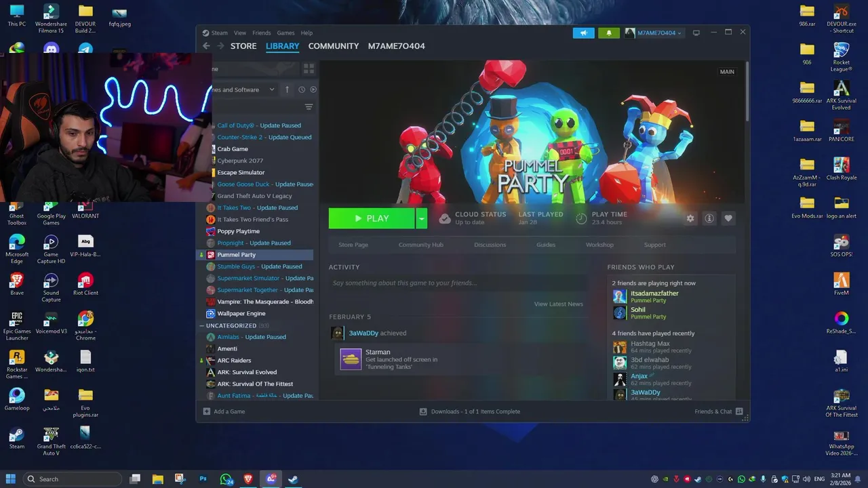Open the Workshop link
Image resolution: width=868 pixels, height=488 pixels.
point(599,245)
